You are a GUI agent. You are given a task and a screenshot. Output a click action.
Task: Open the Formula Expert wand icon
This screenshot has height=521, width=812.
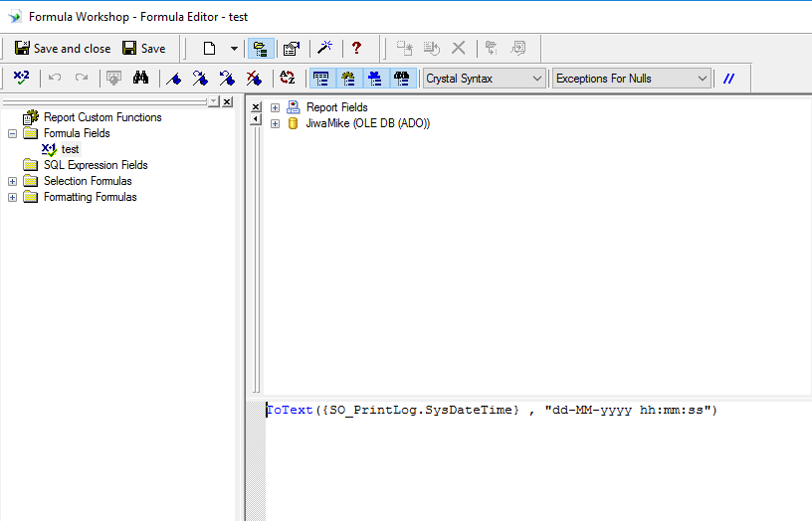324,48
